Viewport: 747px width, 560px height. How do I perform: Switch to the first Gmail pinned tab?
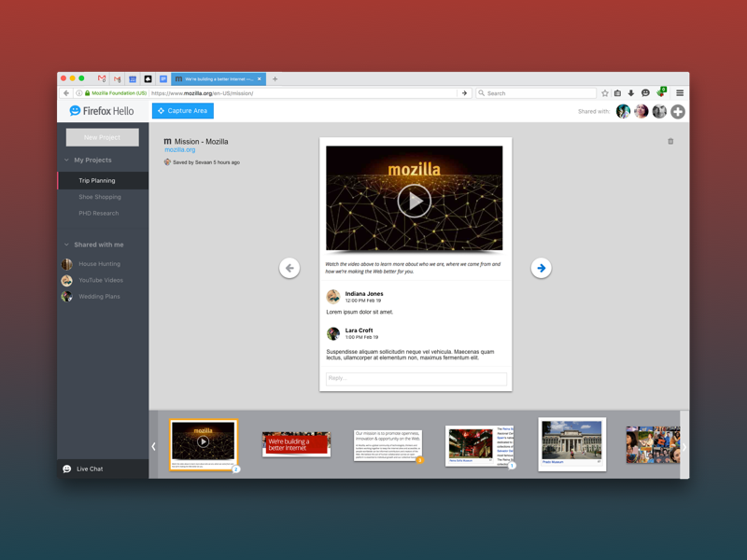[102, 78]
